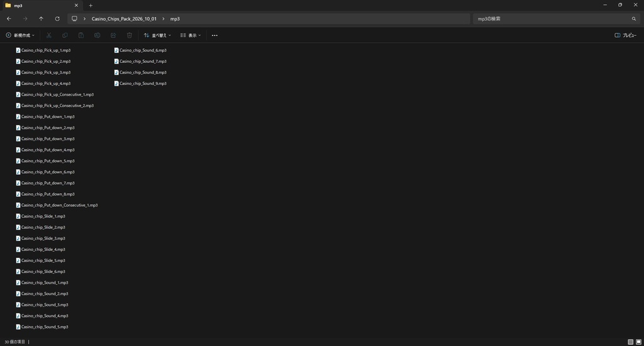Image resolution: width=644 pixels, height=346 pixels.
Task: Click the Share icon in toolbar
Action: [113, 35]
